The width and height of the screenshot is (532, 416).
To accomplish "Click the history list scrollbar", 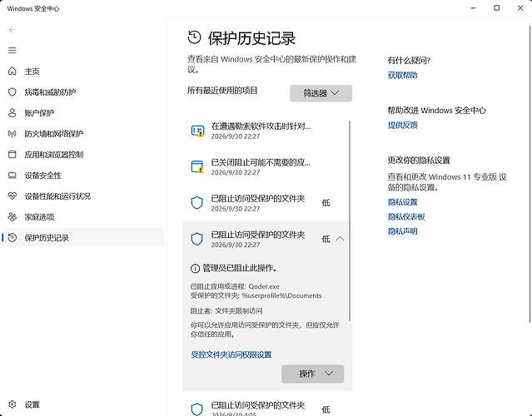I will tap(350, 220).
